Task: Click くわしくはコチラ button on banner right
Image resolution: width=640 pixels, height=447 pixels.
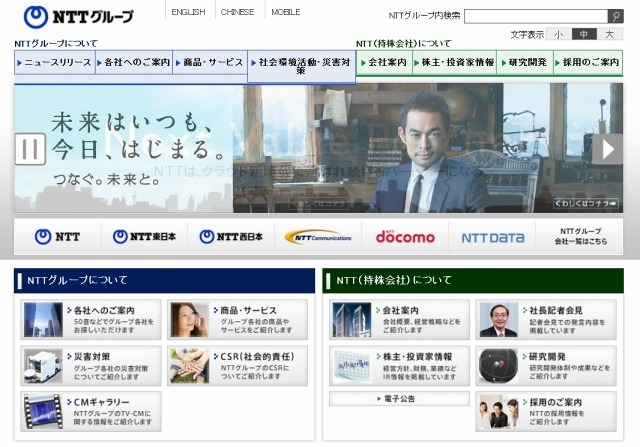Action: click(586, 203)
